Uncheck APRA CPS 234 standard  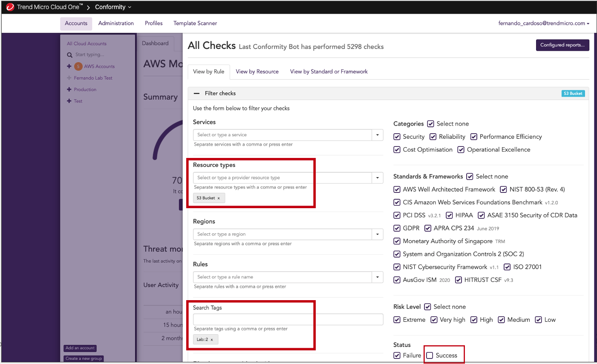(x=428, y=228)
